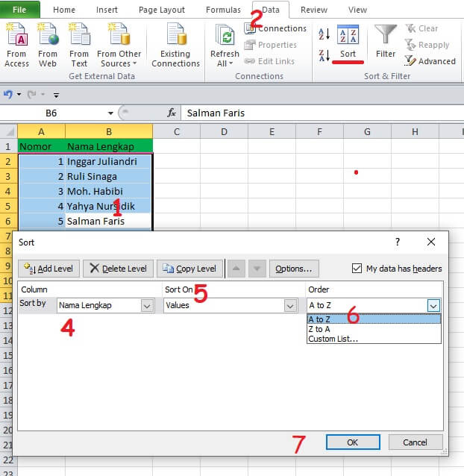
Task: Open the Undo history dropdown arrow
Action: click(19, 95)
